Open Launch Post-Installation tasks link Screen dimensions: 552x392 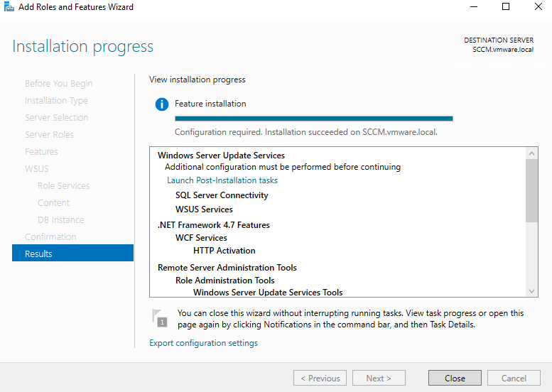pos(222,180)
